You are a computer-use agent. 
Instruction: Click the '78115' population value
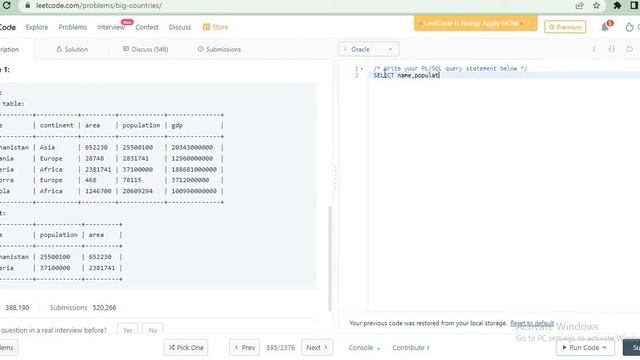pyautogui.click(x=132, y=180)
